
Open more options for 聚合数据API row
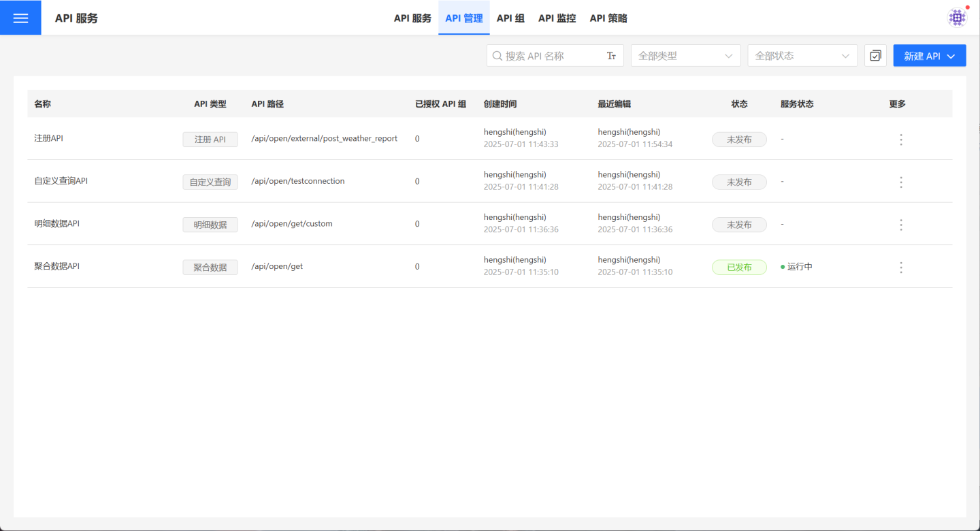tap(900, 268)
